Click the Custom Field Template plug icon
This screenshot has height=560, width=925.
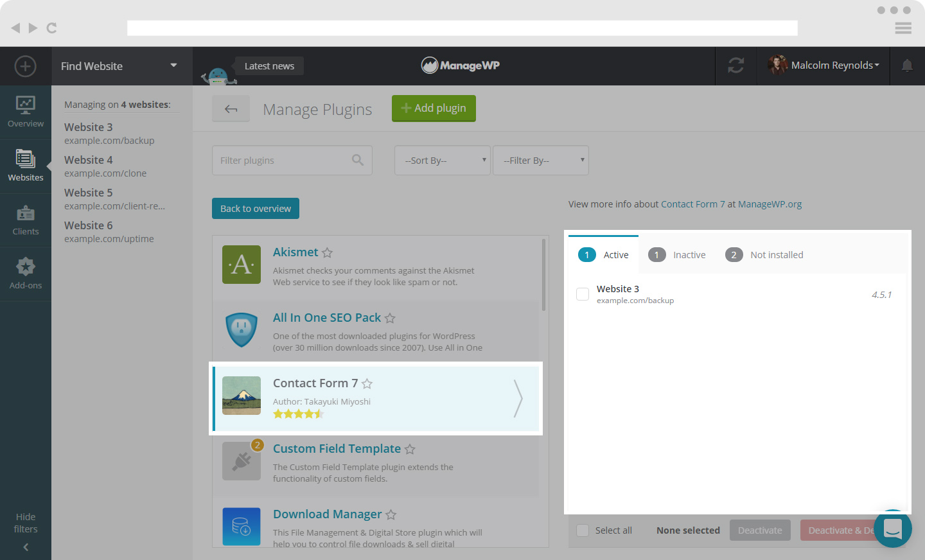242,461
